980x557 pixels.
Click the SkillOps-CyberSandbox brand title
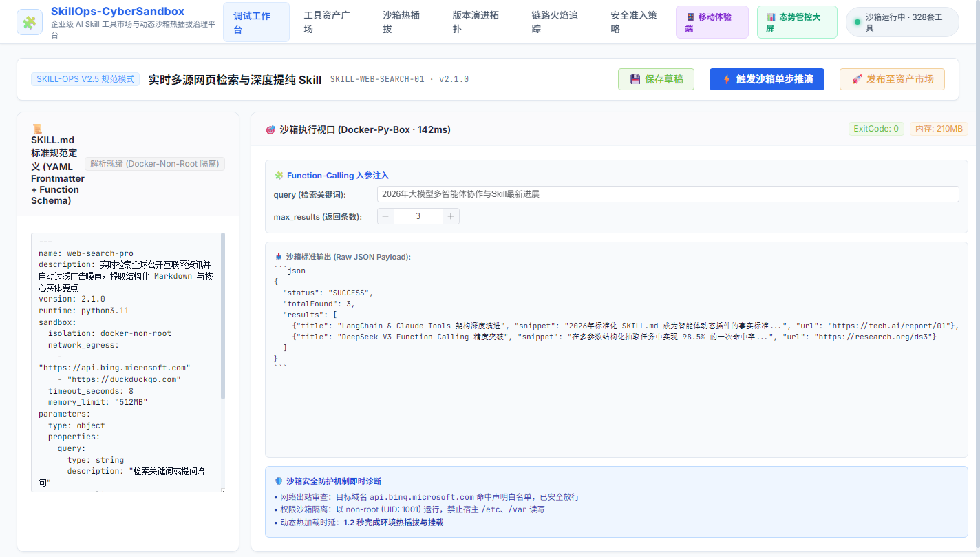tap(118, 12)
